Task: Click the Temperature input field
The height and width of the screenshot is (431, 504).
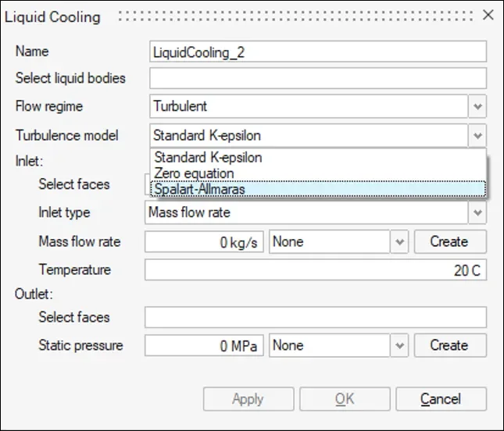Action: [315, 270]
